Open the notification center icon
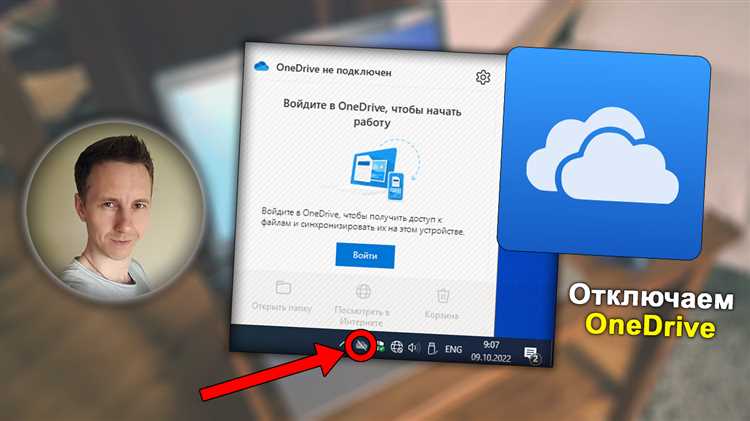The width and height of the screenshot is (750, 421). pos(531,355)
